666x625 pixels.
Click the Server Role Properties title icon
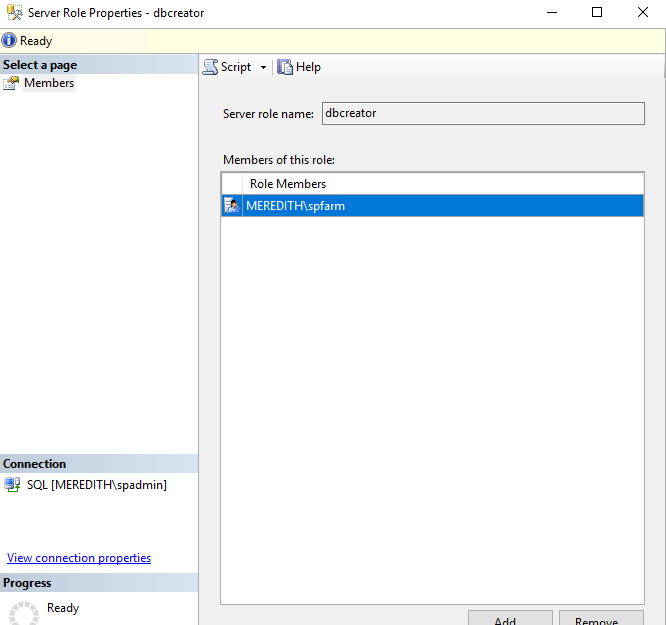(15, 12)
